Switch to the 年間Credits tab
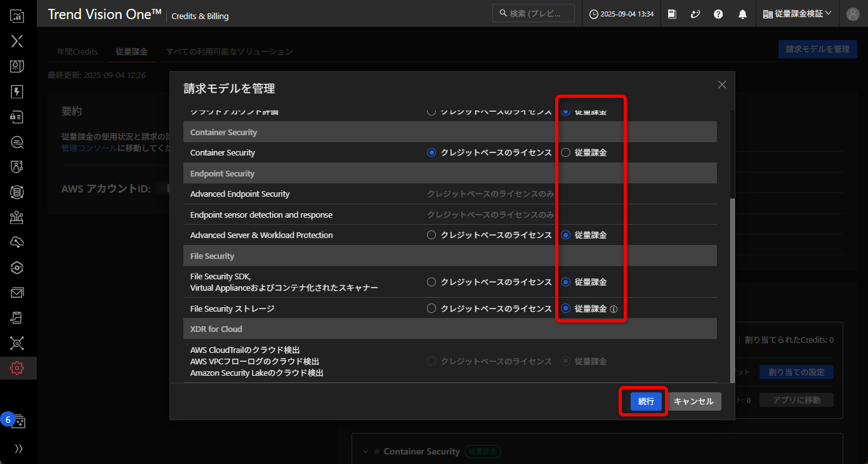The image size is (868, 464). (77, 51)
